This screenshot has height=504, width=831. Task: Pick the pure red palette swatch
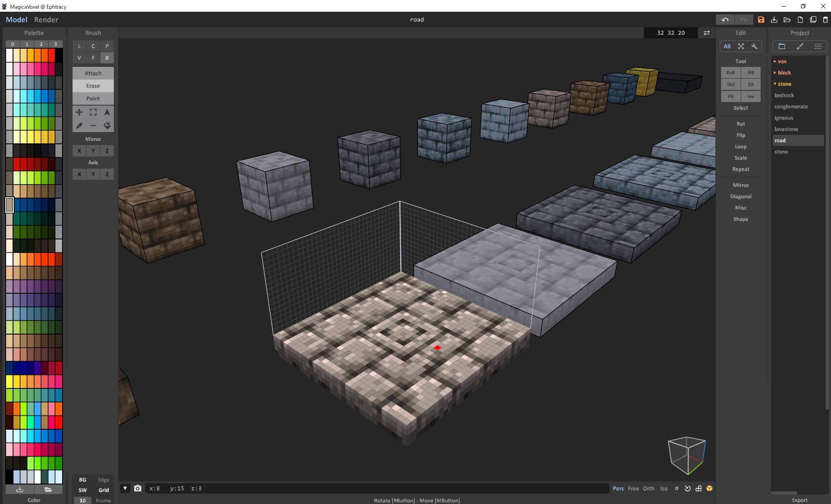point(52,55)
